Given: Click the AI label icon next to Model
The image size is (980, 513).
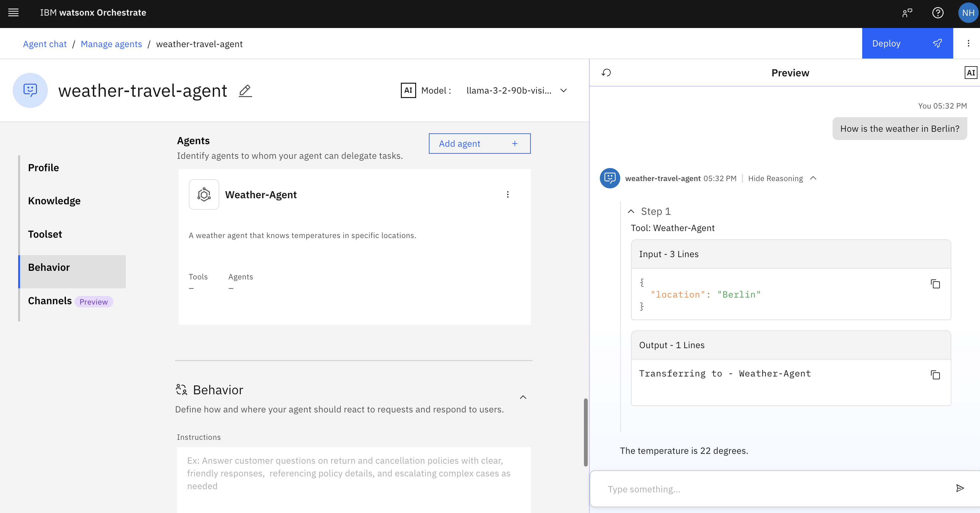Looking at the screenshot, I should (x=408, y=90).
